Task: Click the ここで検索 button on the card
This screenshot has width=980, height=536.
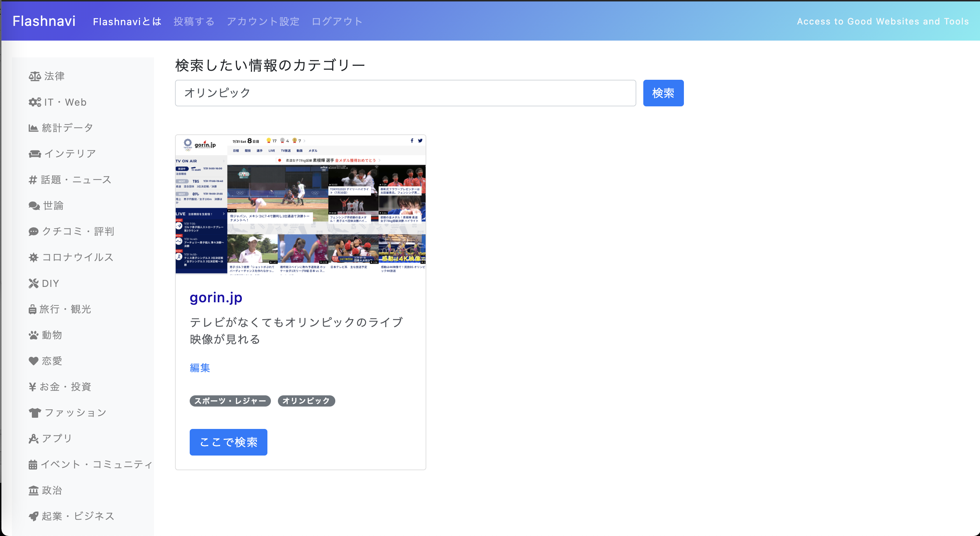Action: [228, 442]
